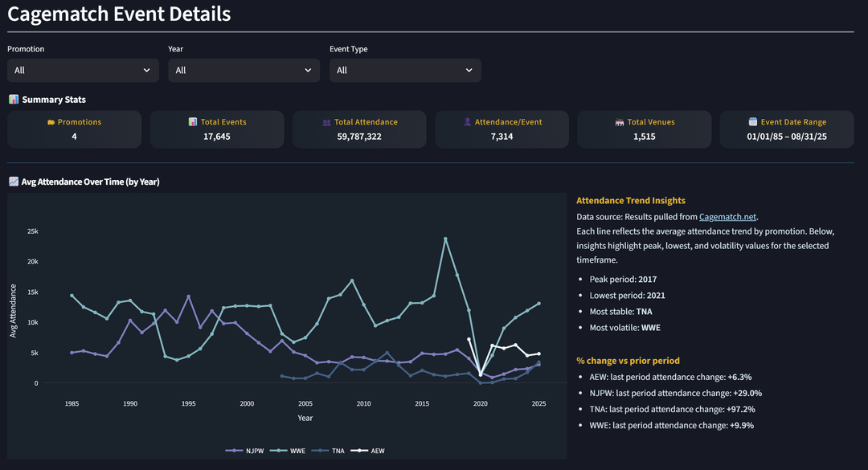Click the chart icon next to Total Events
868x470 pixels.
[193, 122]
